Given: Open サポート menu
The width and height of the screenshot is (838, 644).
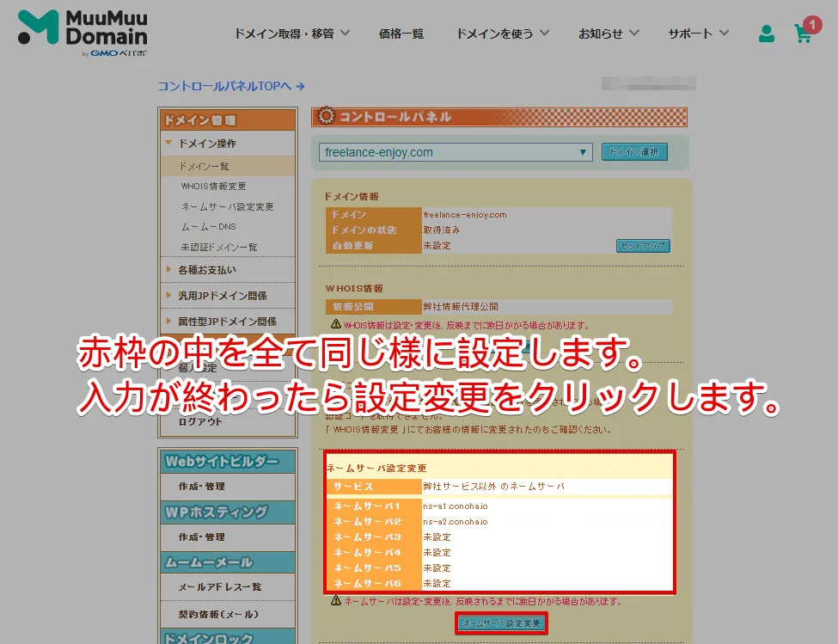Looking at the screenshot, I should click(690, 34).
